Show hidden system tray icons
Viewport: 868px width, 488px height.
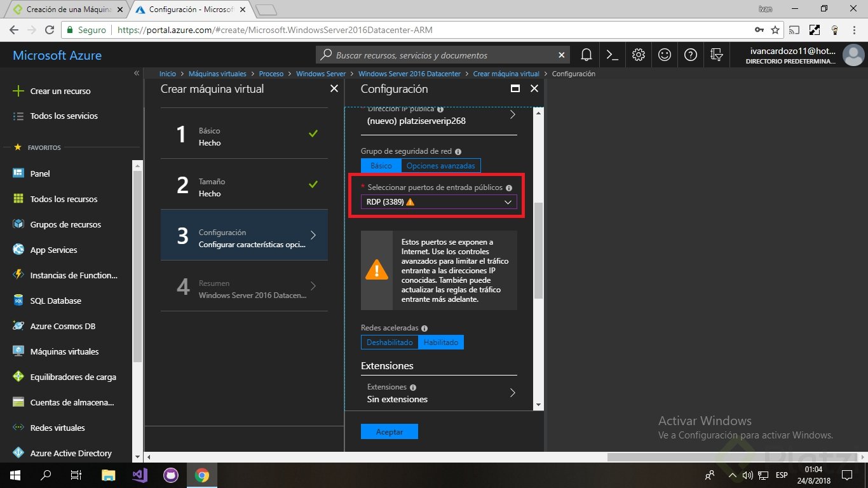(x=733, y=475)
